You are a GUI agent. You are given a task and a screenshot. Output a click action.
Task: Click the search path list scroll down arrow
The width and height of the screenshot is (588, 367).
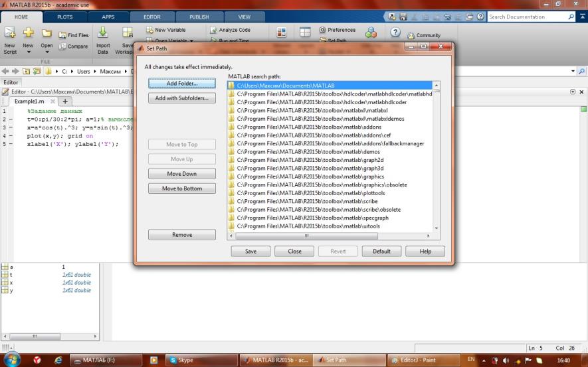pos(436,228)
